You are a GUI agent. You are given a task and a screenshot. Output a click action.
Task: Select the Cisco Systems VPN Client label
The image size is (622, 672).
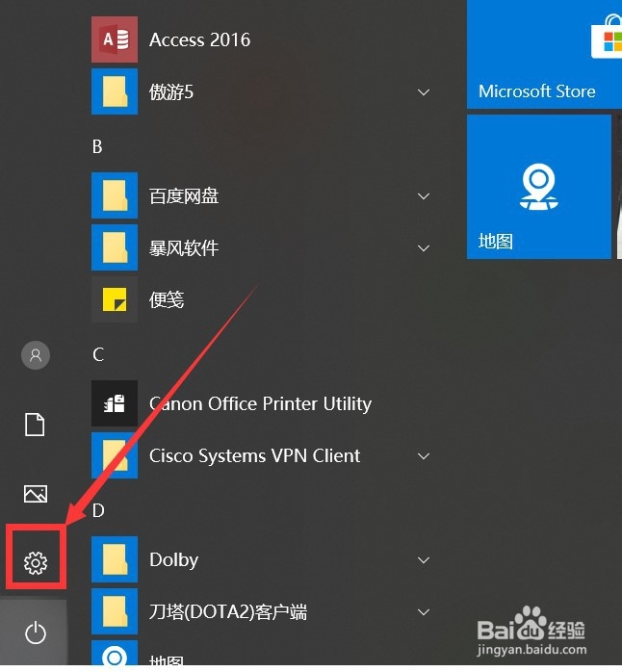(x=254, y=456)
